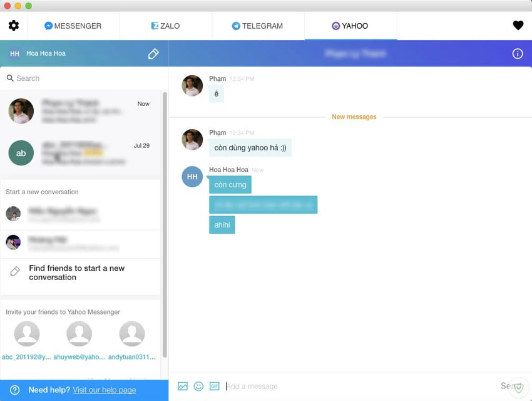Select the Yahoo tab

[x=350, y=26]
